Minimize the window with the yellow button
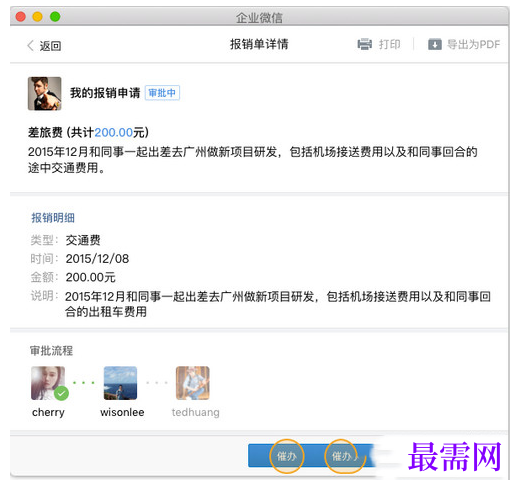 point(38,16)
